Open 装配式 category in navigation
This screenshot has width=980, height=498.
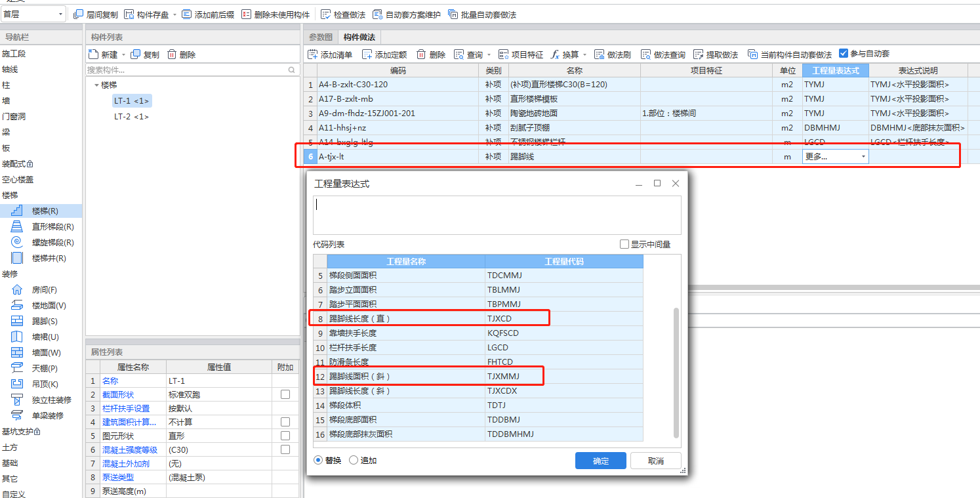[17, 163]
